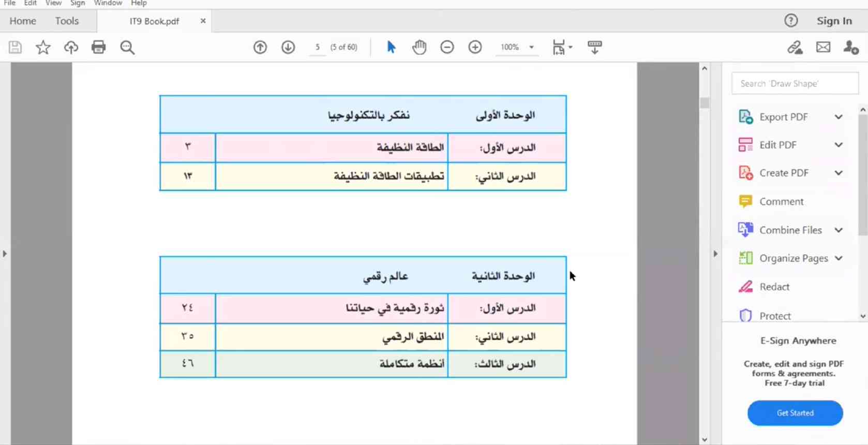
Task: Expand Combine Files options chevron
Action: point(839,230)
